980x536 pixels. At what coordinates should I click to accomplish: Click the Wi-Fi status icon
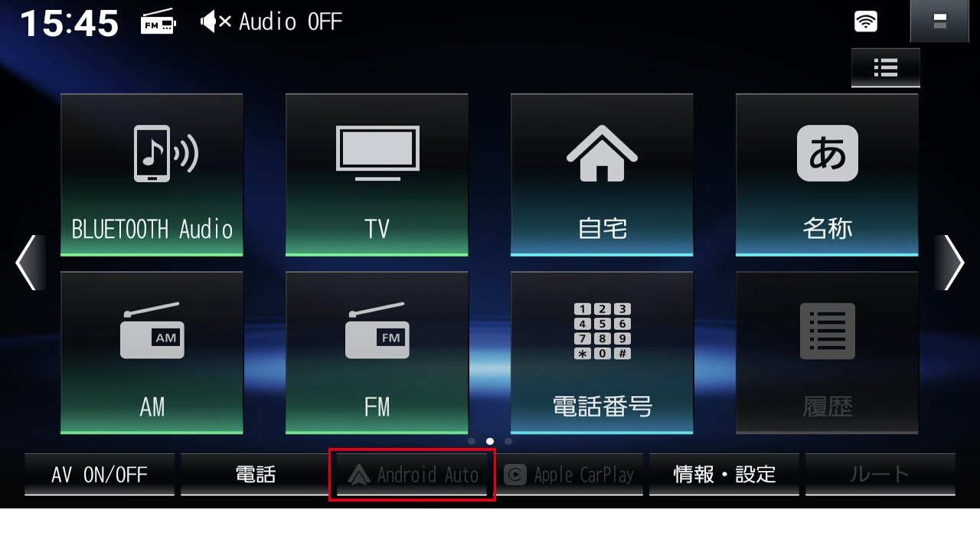coord(866,21)
